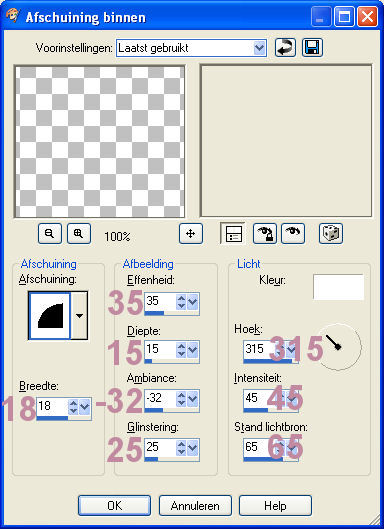Click the randomize parameters dice icon

pyautogui.click(x=331, y=233)
